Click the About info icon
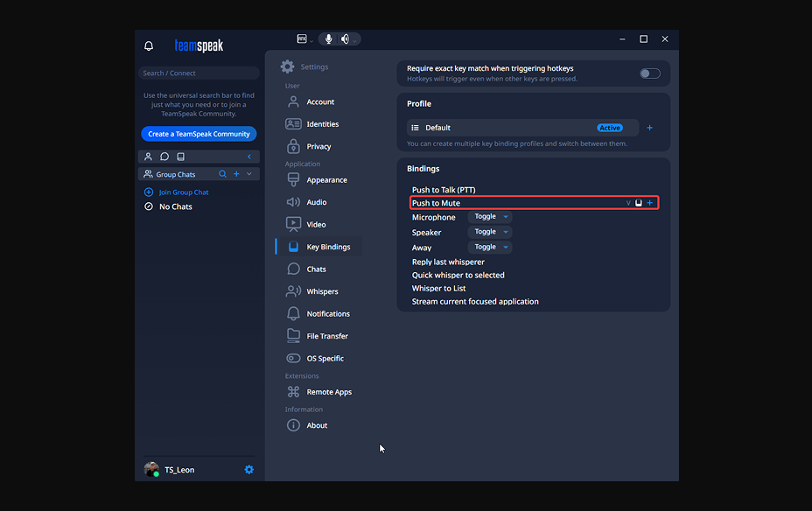Image resolution: width=812 pixels, height=511 pixels. tap(293, 425)
